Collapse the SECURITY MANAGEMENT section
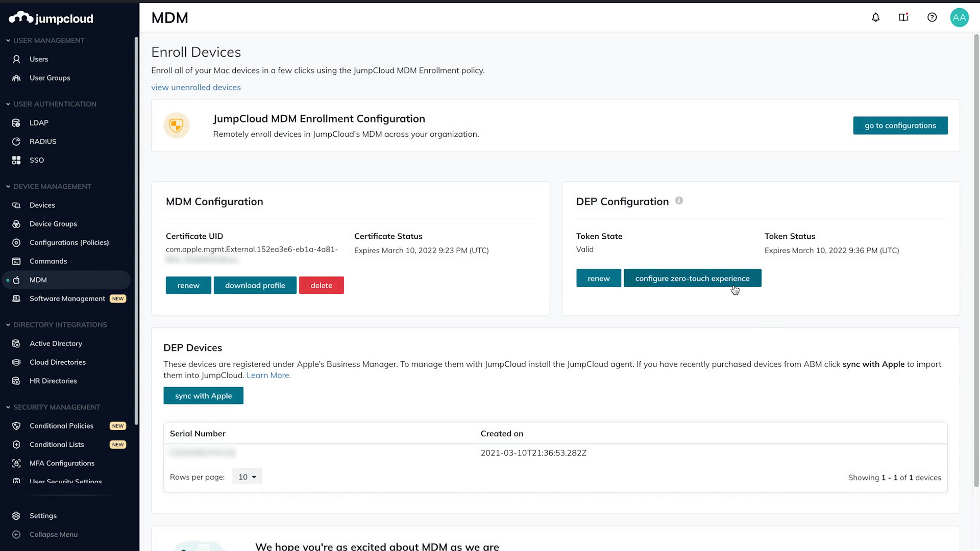This screenshot has width=980, height=551. click(x=8, y=407)
